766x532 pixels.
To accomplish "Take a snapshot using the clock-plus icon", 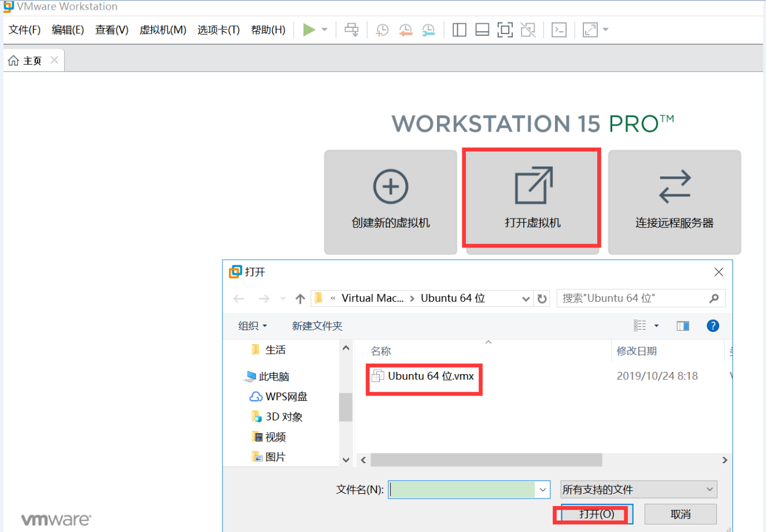I will pyautogui.click(x=382, y=29).
